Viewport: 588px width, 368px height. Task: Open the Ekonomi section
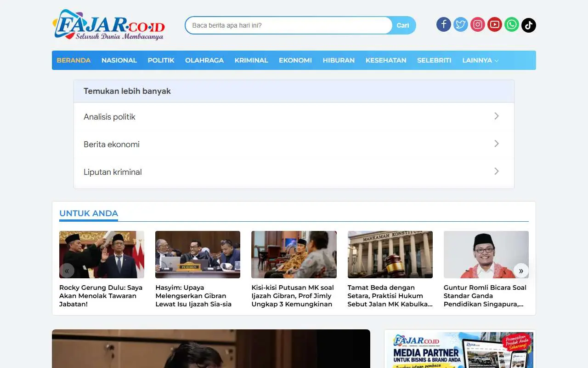[x=295, y=60]
